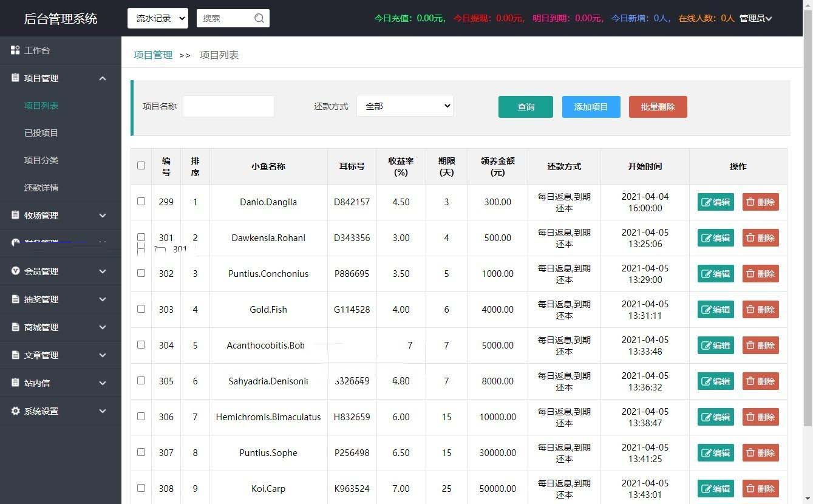
Task: Check the box for row 302
Action: [141, 273]
